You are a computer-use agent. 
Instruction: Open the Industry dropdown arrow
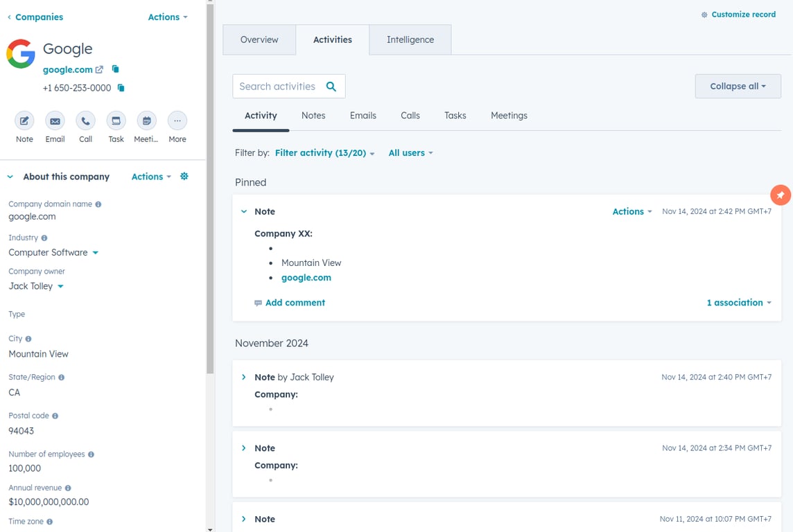[x=96, y=253]
